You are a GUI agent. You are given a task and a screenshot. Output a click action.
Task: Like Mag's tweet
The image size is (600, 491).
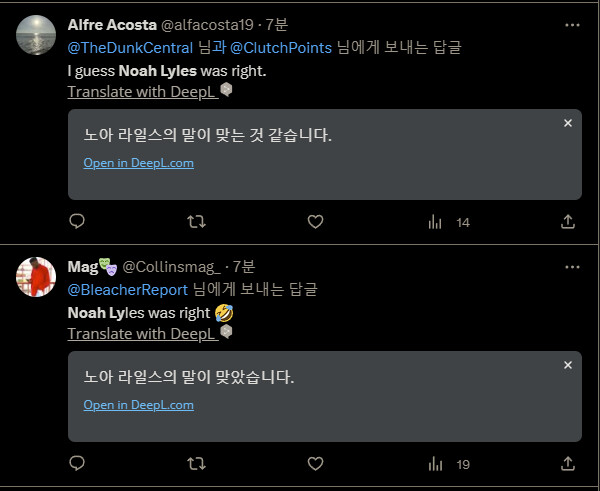(316, 463)
